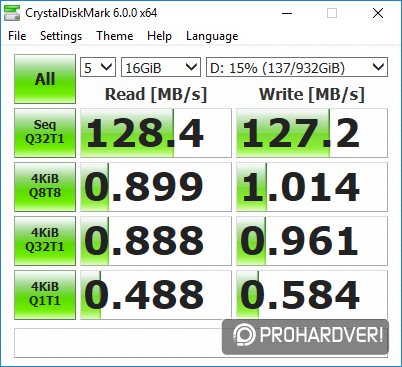Open the Help menu
This screenshot has width=402, height=367.
click(x=159, y=36)
